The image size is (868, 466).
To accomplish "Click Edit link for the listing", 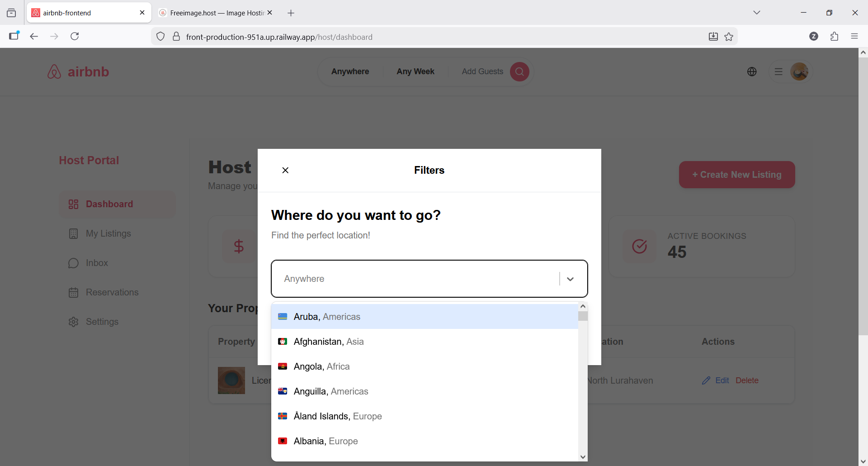I will (722, 380).
